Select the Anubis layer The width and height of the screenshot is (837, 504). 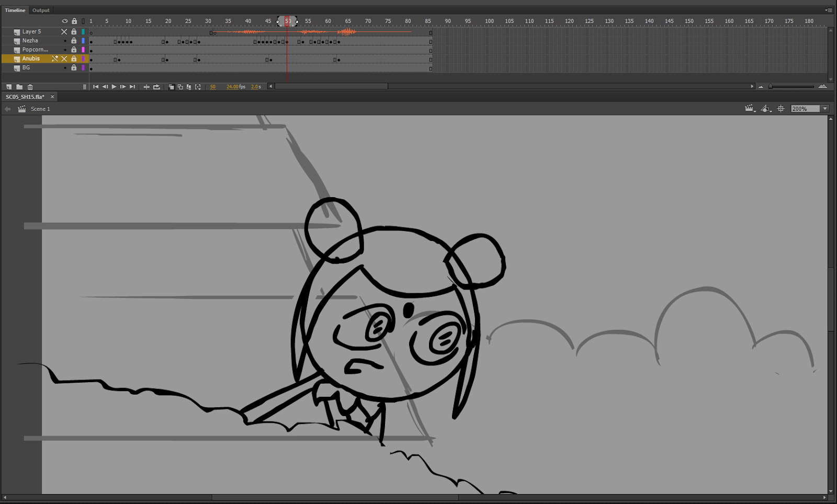(31, 59)
